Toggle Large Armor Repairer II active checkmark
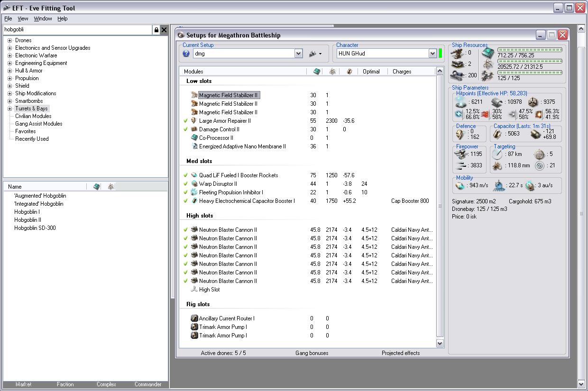Image resolution: width=588 pixels, height=391 pixels. pyautogui.click(x=186, y=121)
